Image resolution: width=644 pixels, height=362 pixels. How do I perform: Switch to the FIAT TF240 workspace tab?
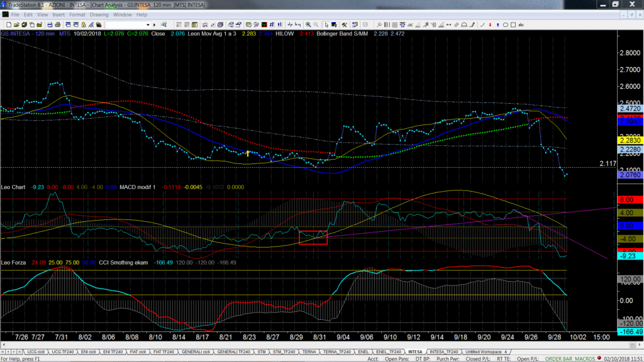point(164,352)
